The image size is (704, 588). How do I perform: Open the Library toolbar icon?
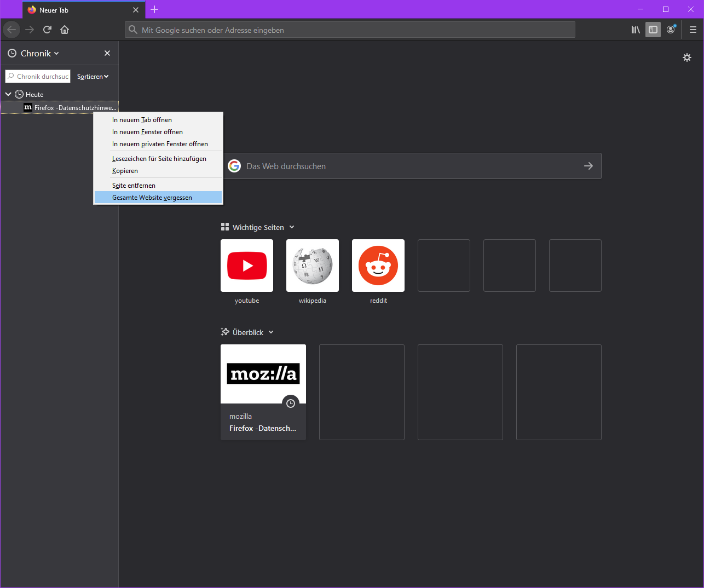click(x=636, y=30)
